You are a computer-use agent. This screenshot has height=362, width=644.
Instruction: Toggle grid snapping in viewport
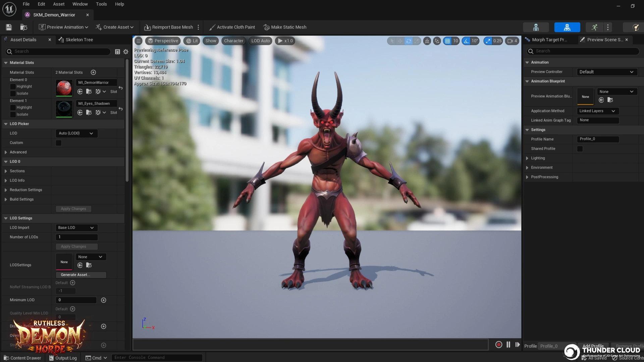(x=447, y=41)
